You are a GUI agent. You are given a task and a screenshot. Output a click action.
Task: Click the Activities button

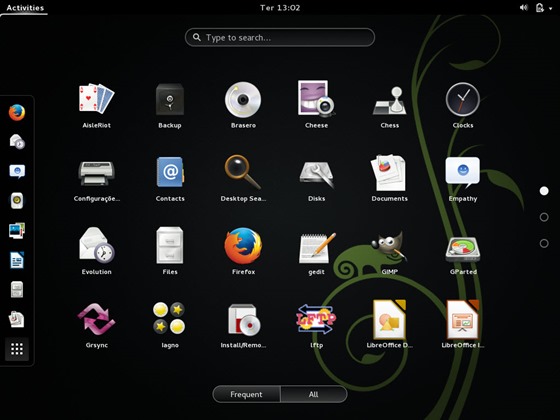pos(25,8)
